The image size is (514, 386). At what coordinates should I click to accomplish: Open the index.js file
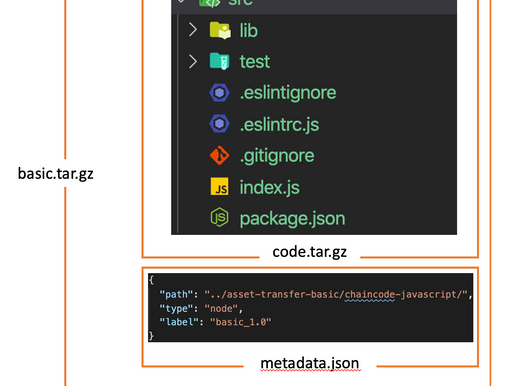point(270,187)
